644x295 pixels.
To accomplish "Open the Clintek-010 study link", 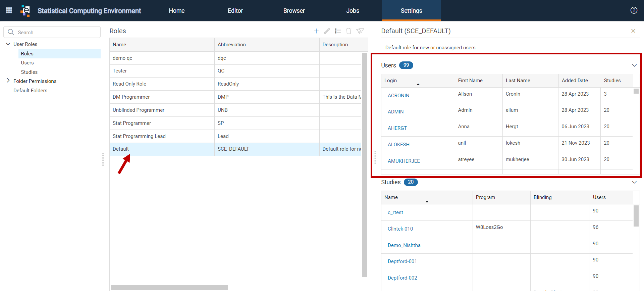I will [x=400, y=229].
